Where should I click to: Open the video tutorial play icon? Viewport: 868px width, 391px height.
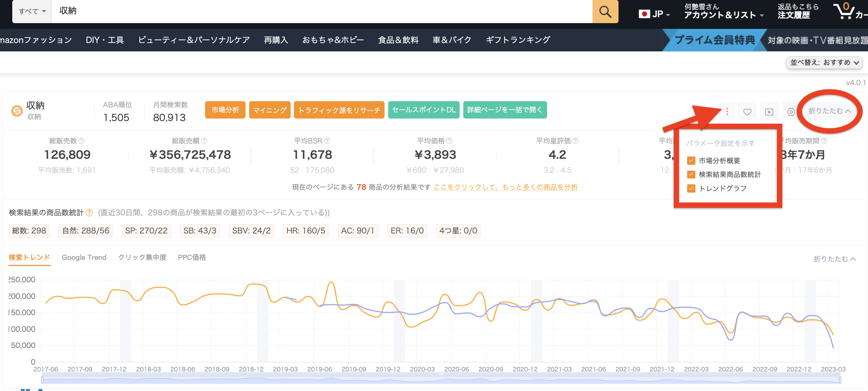coord(769,112)
